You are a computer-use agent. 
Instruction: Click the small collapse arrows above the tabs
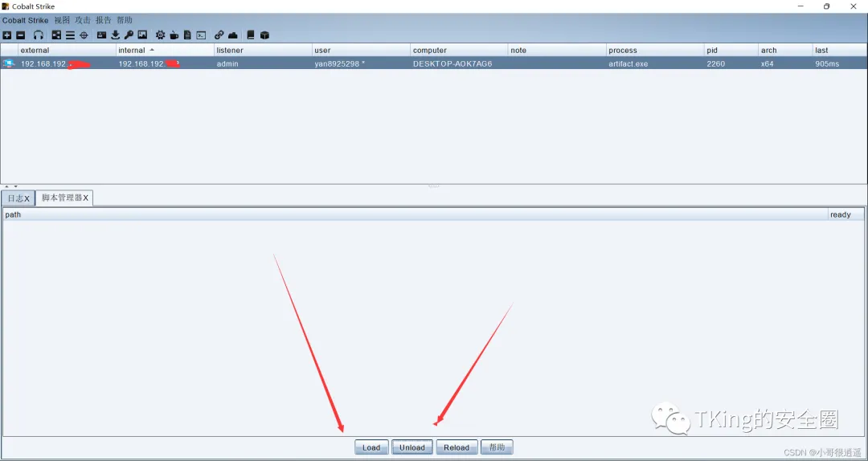11,186
